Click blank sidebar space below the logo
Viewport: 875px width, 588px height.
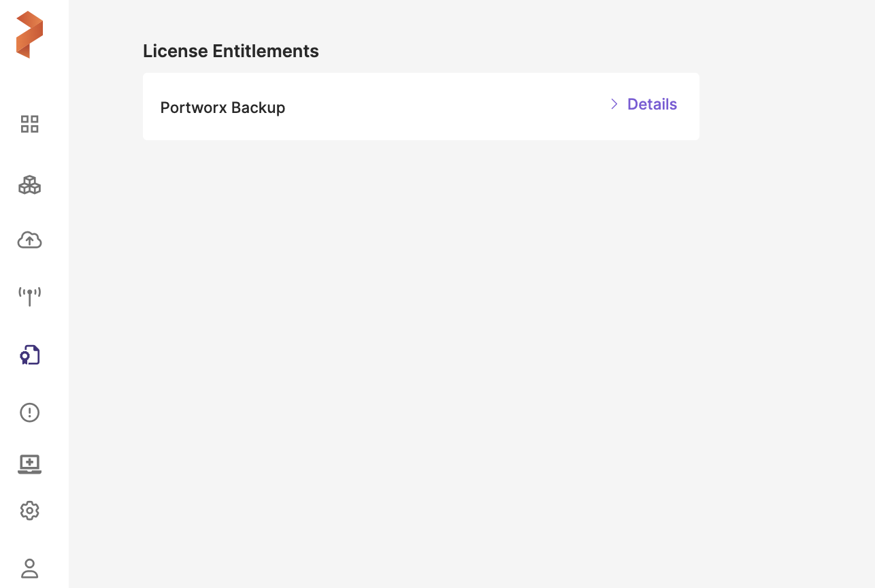(x=34, y=85)
